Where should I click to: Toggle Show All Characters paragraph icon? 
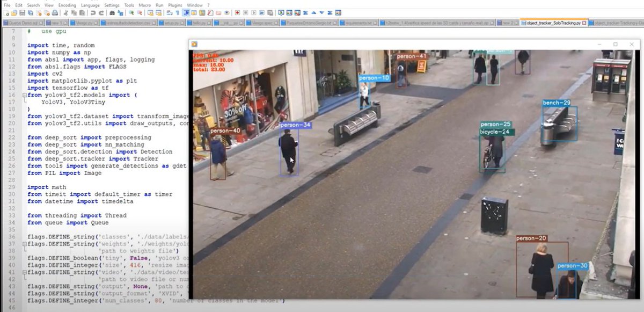[x=178, y=12]
